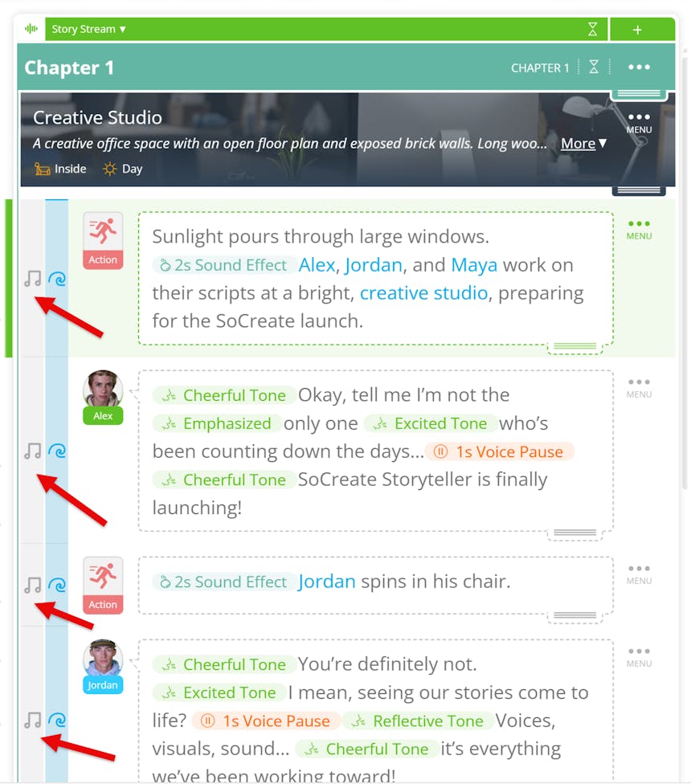Select the CHAPTER 1 label in header
Screen dimensions: 691x784
tap(540, 68)
